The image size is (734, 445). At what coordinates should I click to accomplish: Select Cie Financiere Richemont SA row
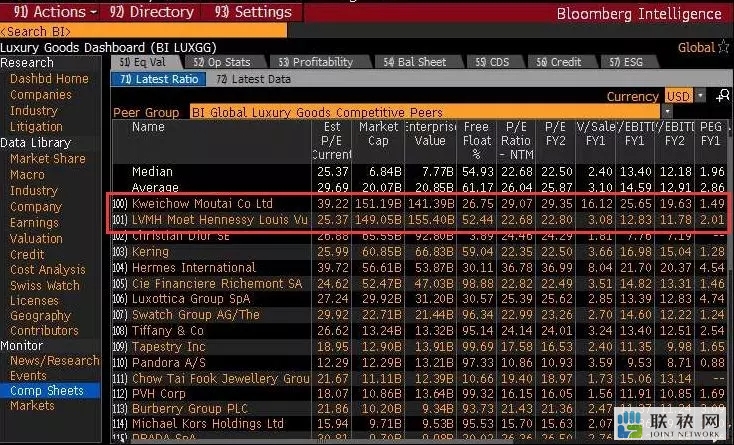[419, 284]
